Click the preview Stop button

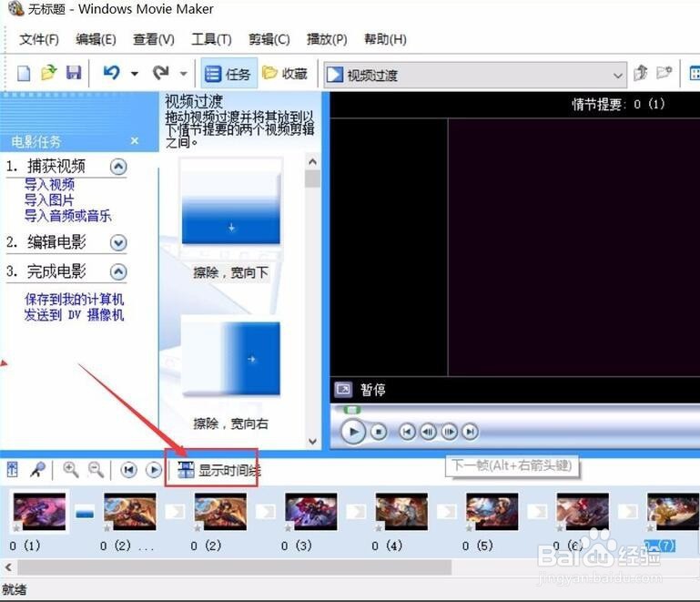pos(379,432)
